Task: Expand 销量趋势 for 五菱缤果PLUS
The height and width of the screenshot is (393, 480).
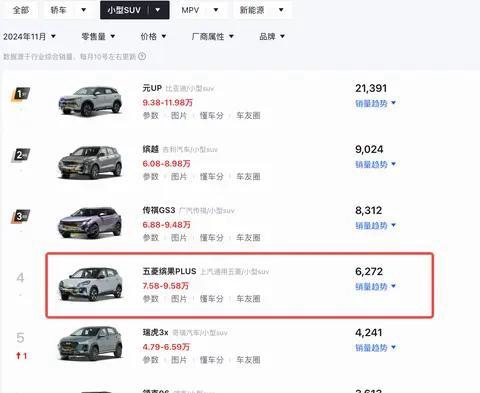Action: click(x=375, y=287)
